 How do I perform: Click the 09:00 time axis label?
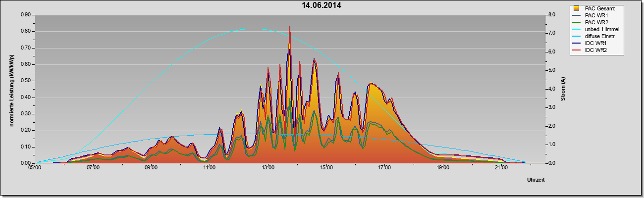[x=151, y=168]
